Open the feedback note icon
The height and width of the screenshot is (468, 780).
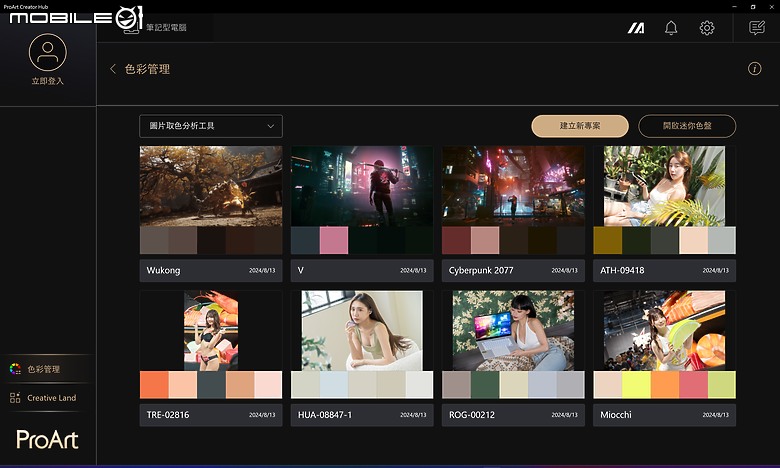(757, 28)
